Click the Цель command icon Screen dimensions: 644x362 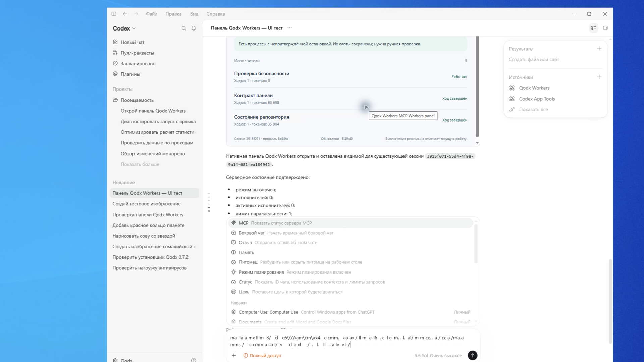pos(234,292)
